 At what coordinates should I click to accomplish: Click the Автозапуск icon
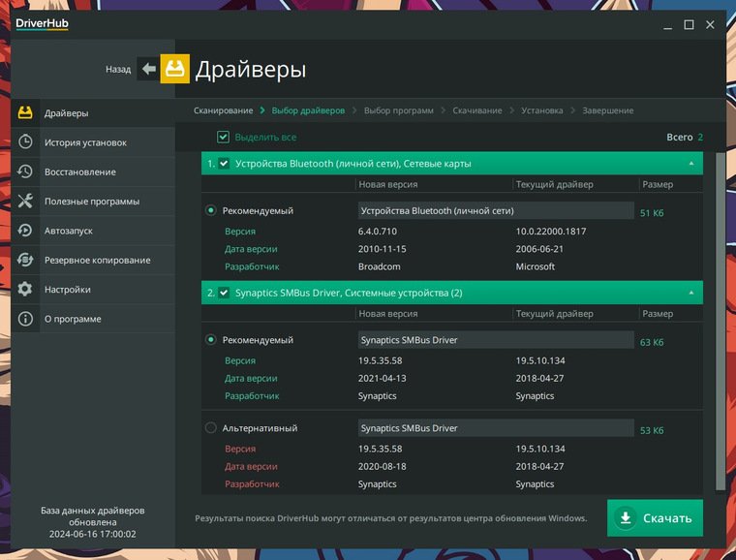25,231
